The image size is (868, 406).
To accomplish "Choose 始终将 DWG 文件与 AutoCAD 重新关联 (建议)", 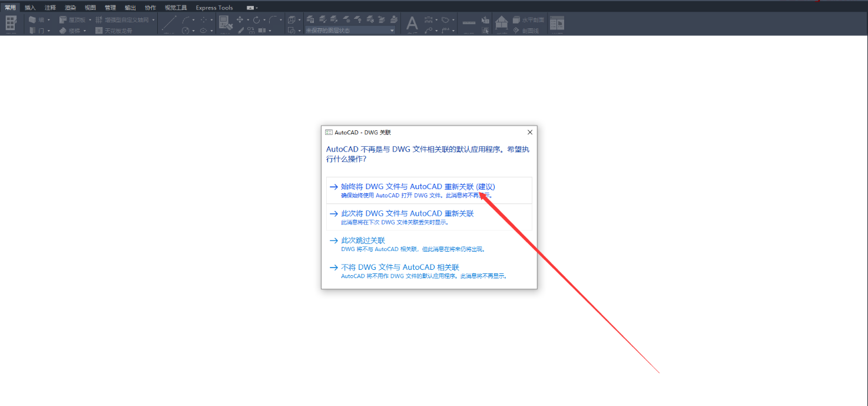I will tap(429, 190).
